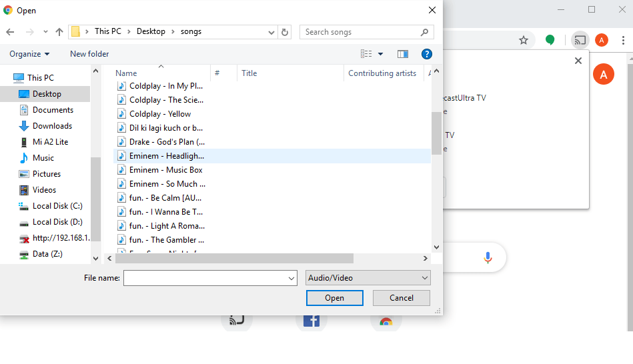Select Eminem - Headligh... file
Image resolution: width=633 pixels, height=364 pixels.
click(x=273, y=156)
